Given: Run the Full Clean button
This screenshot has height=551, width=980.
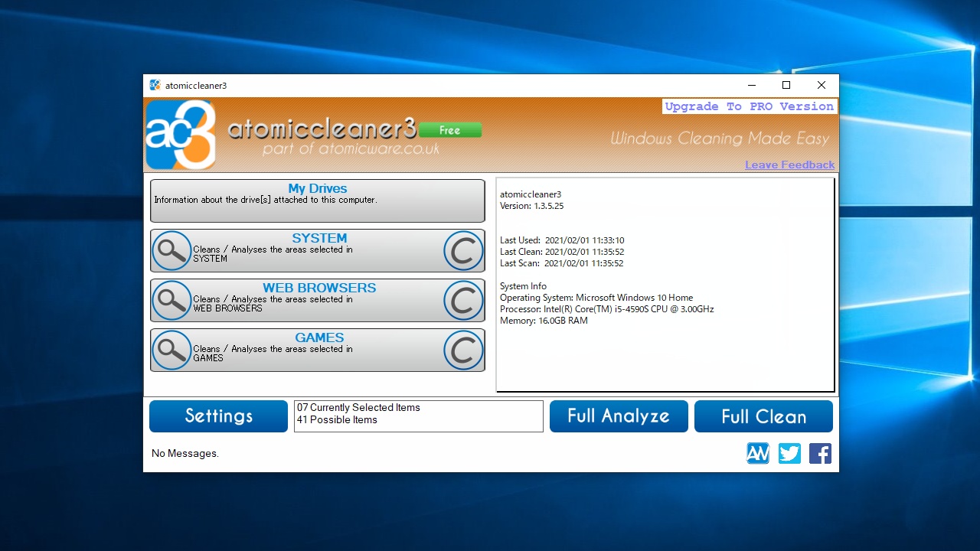Looking at the screenshot, I should coord(763,416).
